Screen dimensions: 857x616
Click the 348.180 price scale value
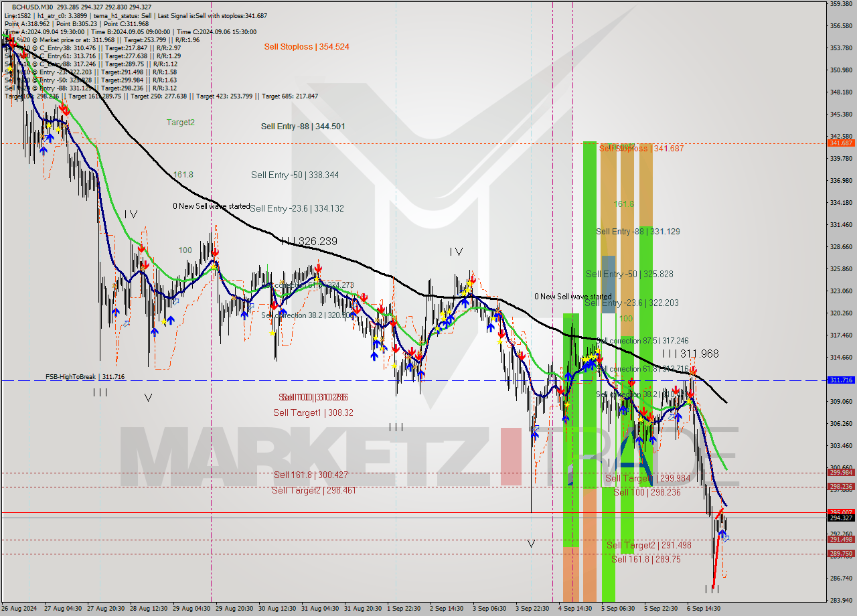click(x=841, y=92)
